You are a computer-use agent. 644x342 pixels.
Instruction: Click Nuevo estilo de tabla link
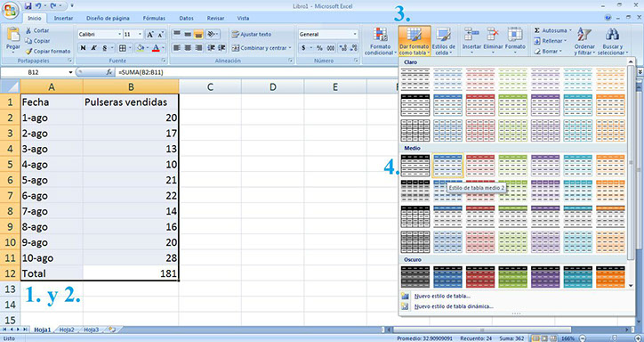(x=442, y=296)
